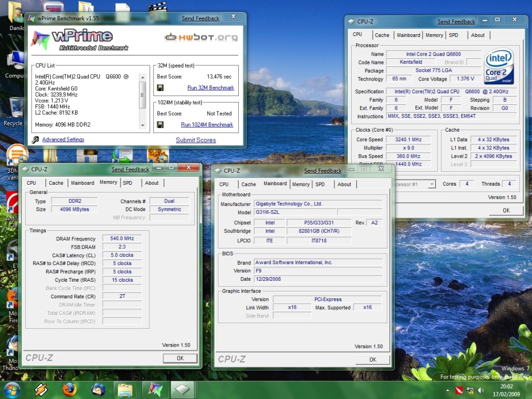The width and height of the screenshot is (532, 399).
Task: Open Cache tab in CPU-Z CPU window
Action: 382,35
